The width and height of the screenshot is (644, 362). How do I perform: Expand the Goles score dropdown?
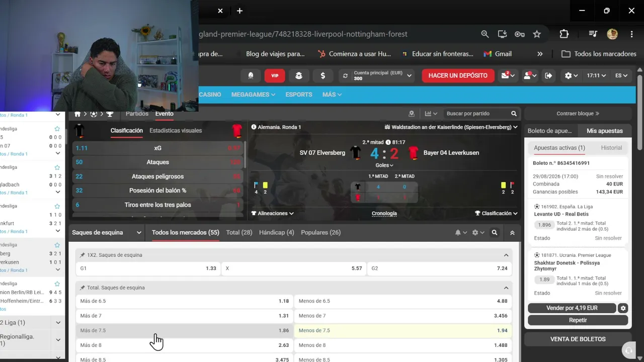click(x=384, y=165)
